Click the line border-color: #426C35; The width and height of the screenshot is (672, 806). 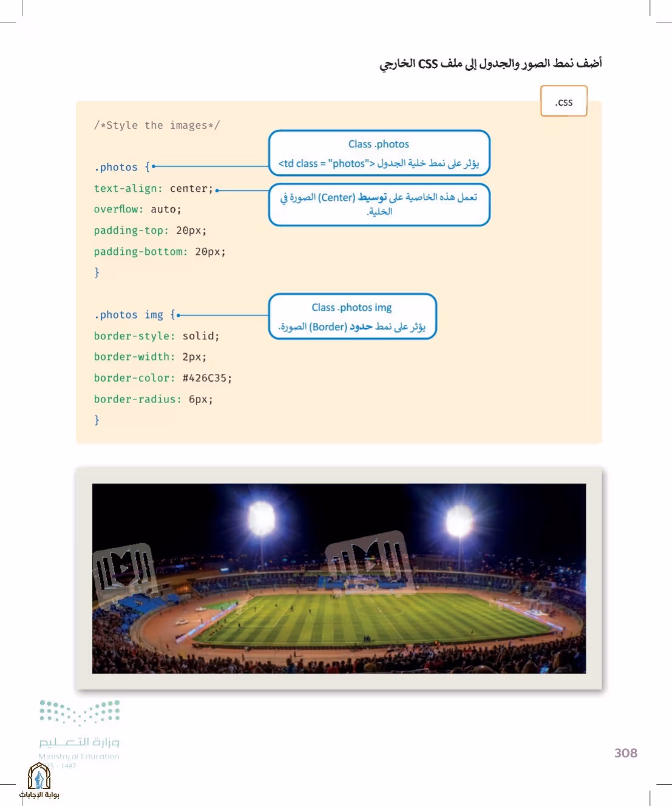pyautogui.click(x=163, y=378)
